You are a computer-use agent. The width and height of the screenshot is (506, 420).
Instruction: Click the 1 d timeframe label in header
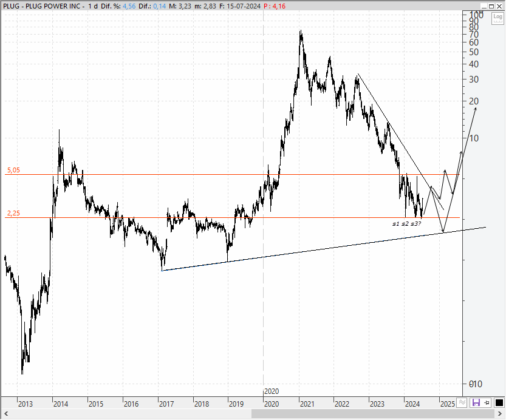click(x=93, y=6)
